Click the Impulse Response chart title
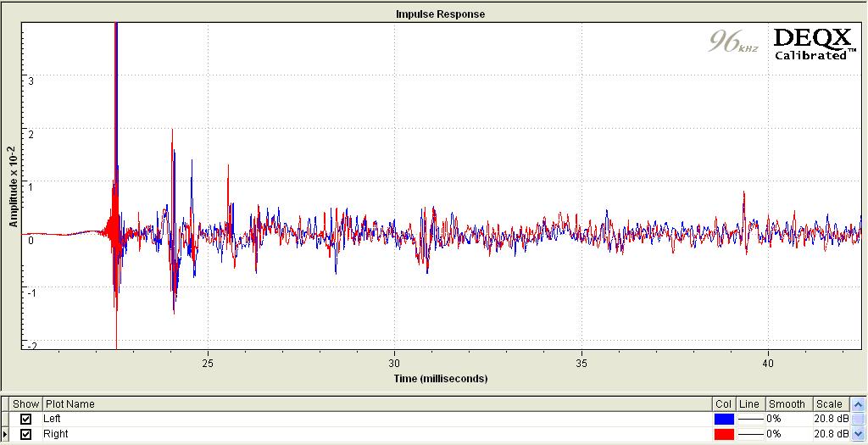This screenshot has height=445, width=868. click(440, 14)
